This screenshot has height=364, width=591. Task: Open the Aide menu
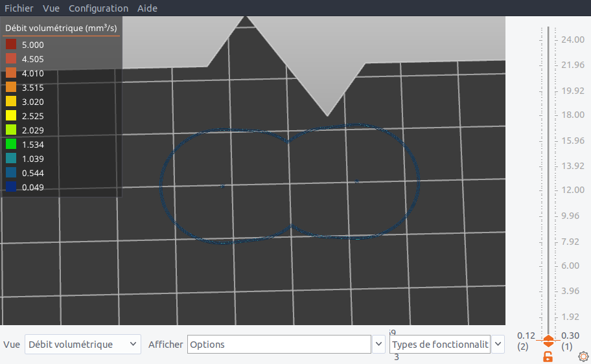tap(147, 8)
